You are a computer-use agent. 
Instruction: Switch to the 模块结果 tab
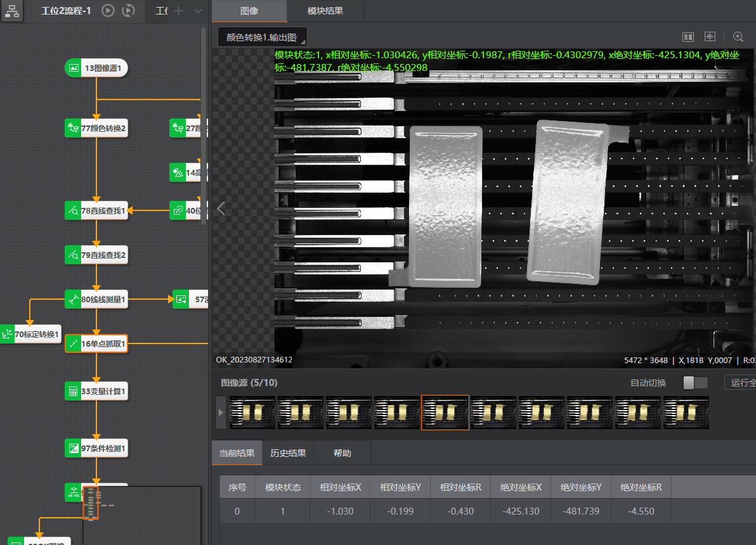pos(325,11)
